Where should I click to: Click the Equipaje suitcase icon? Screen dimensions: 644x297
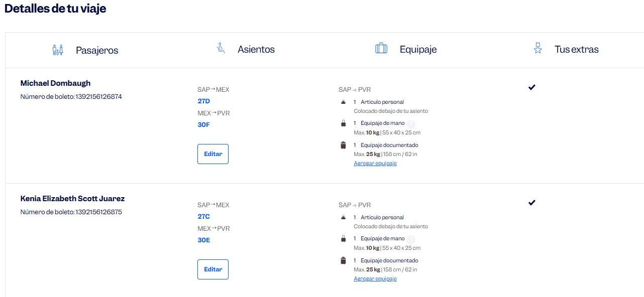(381, 49)
